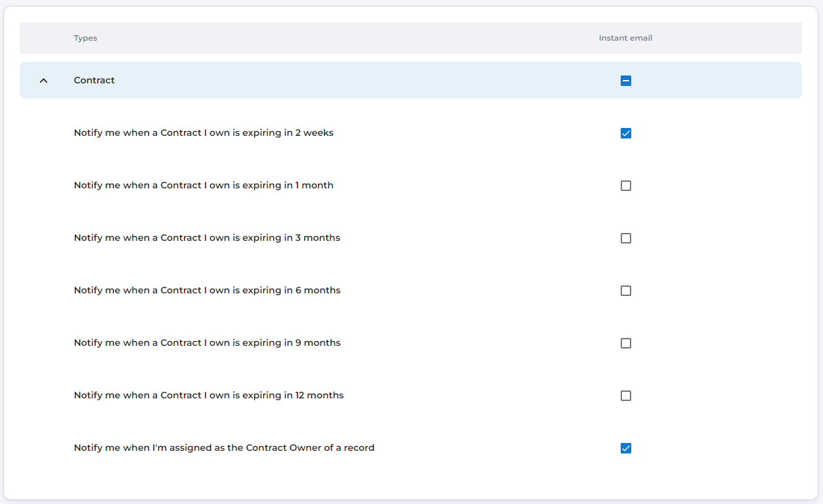The height and width of the screenshot is (504, 823).
Task: Enable email for expiring in 3 months
Action: [626, 238]
